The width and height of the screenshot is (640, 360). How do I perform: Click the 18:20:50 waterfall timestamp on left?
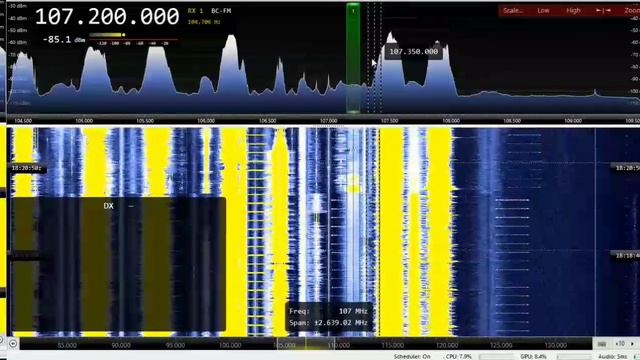pos(26,168)
